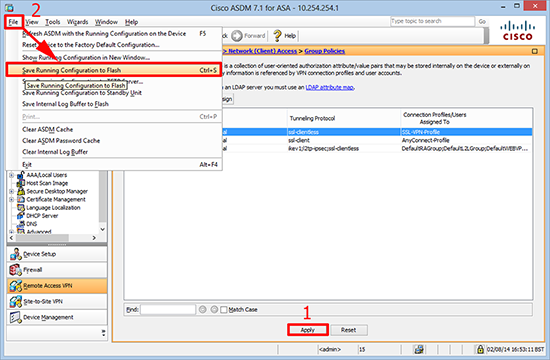Click the Type topic to search field
The height and width of the screenshot is (360, 550).
click(432, 21)
